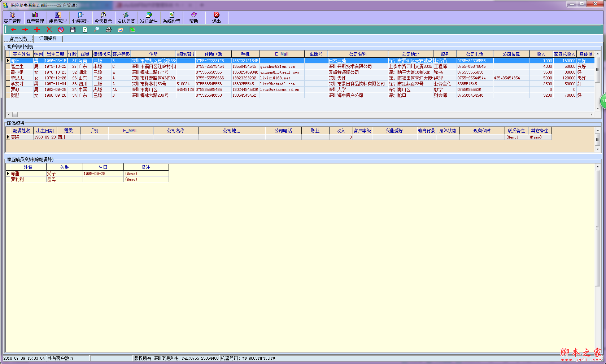Show 今天提示 (today's reminders)
This screenshot has width=606, height=364.
103,18
